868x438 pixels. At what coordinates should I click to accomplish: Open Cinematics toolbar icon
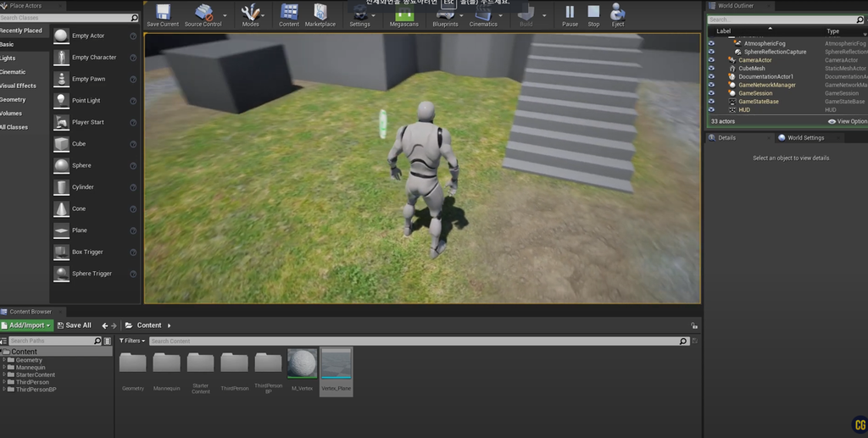483,16
